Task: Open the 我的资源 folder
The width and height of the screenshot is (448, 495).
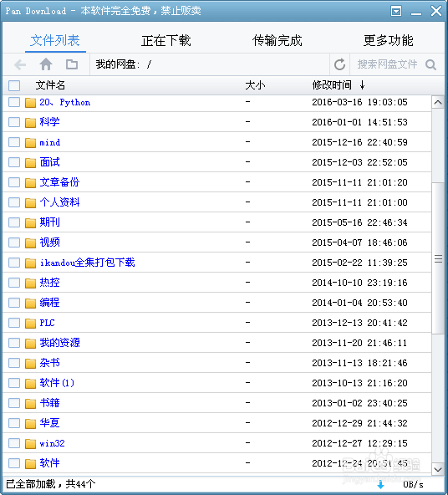Action: tap(59, 343)
